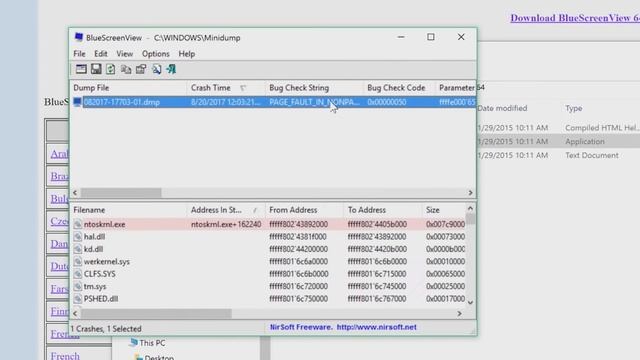Click the upper pane horizontal scrollbar thumb
Image resolution: width=640 pixels, height=360 pixels.
pos(121,192)
